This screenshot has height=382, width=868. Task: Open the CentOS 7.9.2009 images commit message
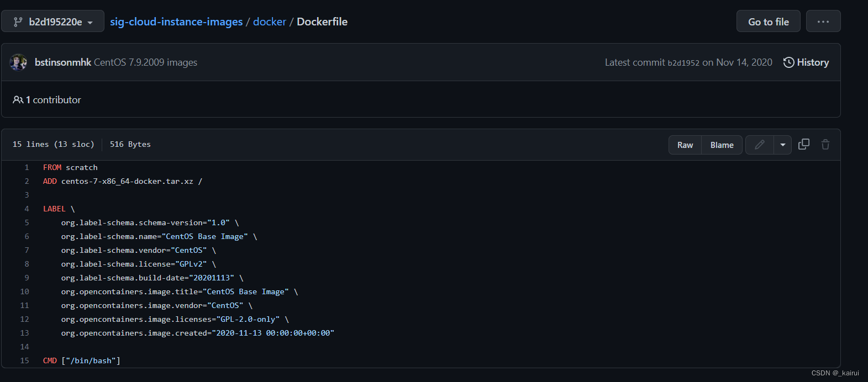(145, 62)
